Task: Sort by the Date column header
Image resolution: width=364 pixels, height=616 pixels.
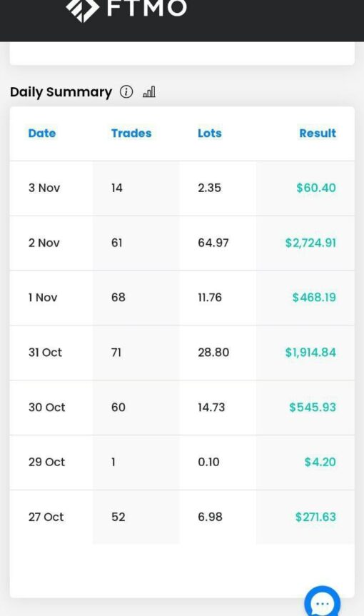Action: pos(42,133)
